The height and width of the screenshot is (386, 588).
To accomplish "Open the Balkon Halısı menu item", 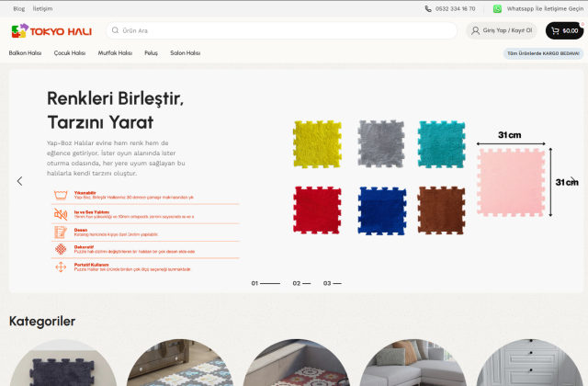I will click(x=26, y=53).
